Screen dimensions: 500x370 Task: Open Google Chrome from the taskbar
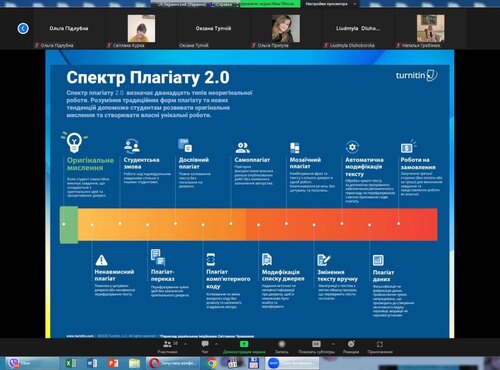(211, 363)
